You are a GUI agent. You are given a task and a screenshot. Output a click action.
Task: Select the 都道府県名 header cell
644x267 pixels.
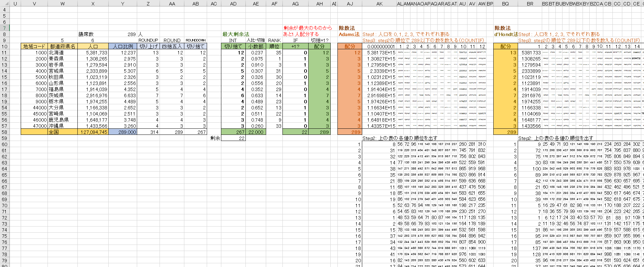pyautogui.click(x=62, y=47)
